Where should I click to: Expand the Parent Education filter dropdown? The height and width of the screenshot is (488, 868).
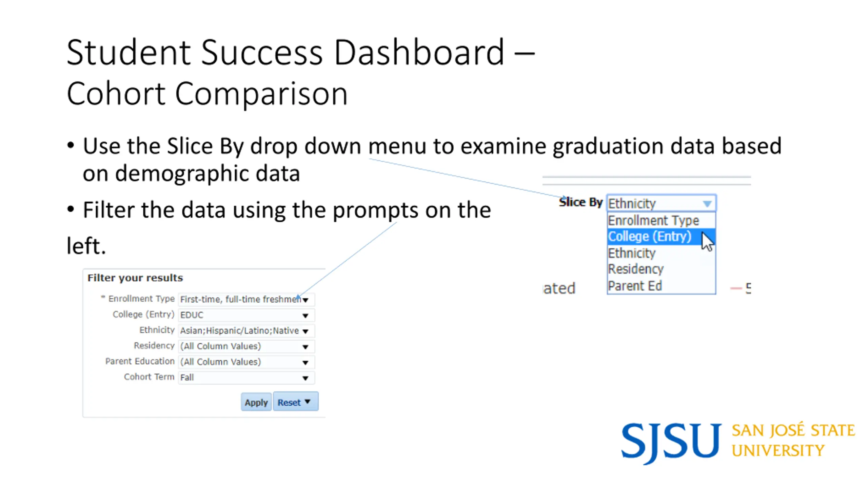click(x=305, y=363)
